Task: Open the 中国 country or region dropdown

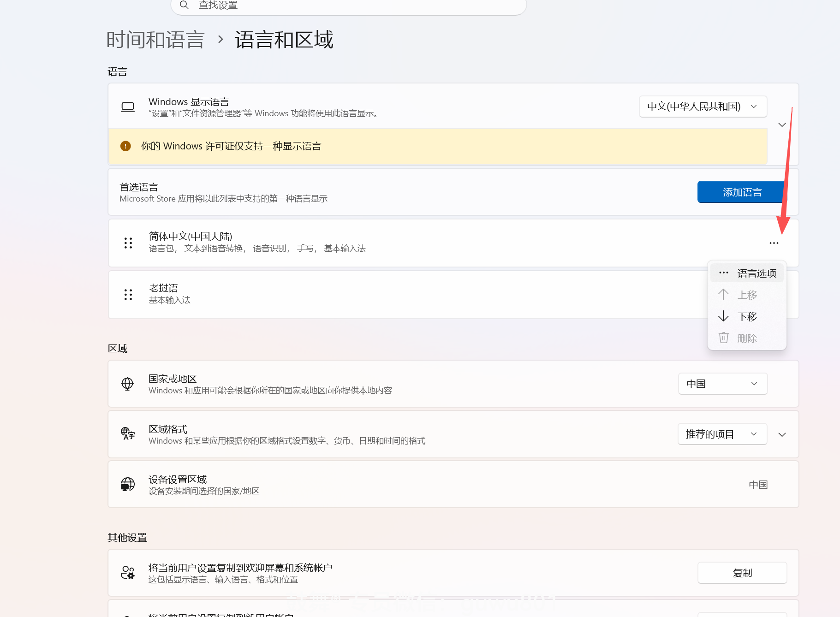Action: 723,384
